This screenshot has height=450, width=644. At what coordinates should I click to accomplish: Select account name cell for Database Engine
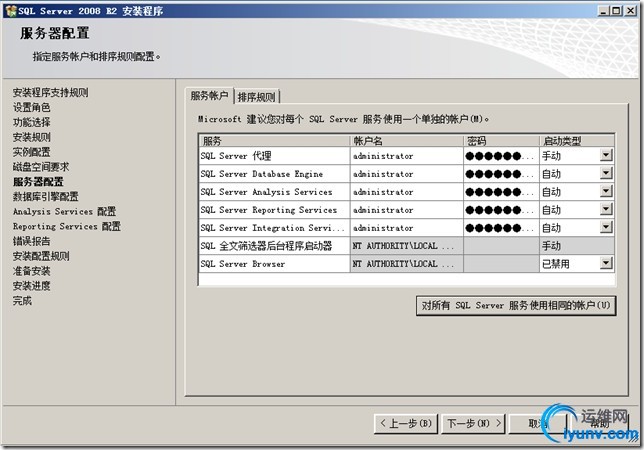(407, 174)
